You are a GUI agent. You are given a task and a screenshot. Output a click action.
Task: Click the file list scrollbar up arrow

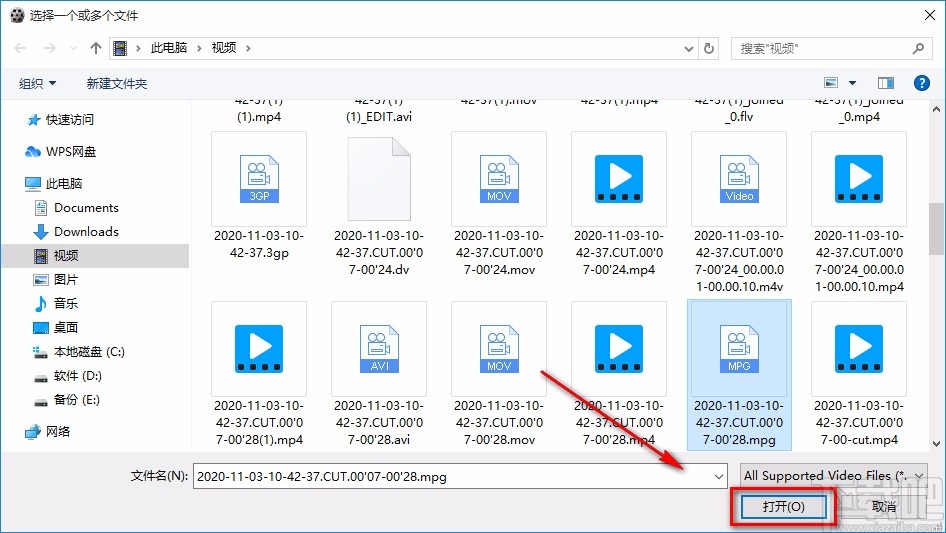[x=936, y=110]
